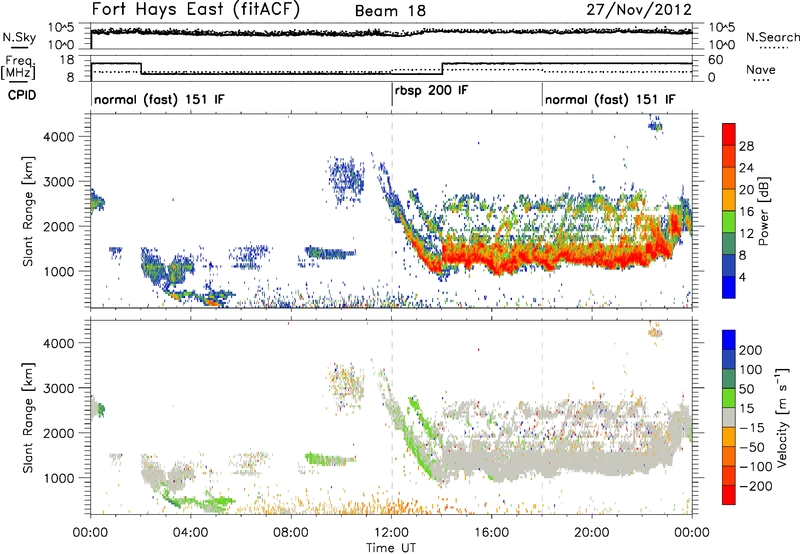This screenshot has height=554, width=800.
Task: Click the '−100' tick on Velocity colorbar
Action: 756,467
